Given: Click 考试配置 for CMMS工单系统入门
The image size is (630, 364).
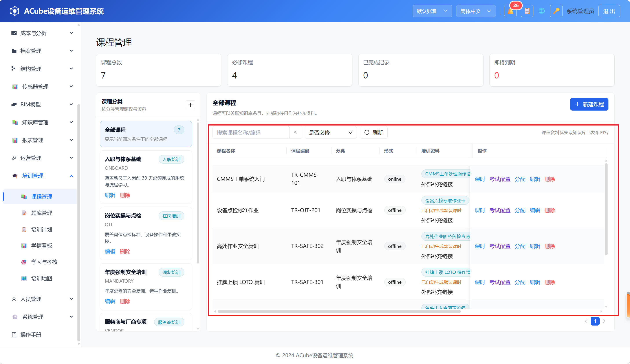Looking at the screenshot, I should 500,179.
